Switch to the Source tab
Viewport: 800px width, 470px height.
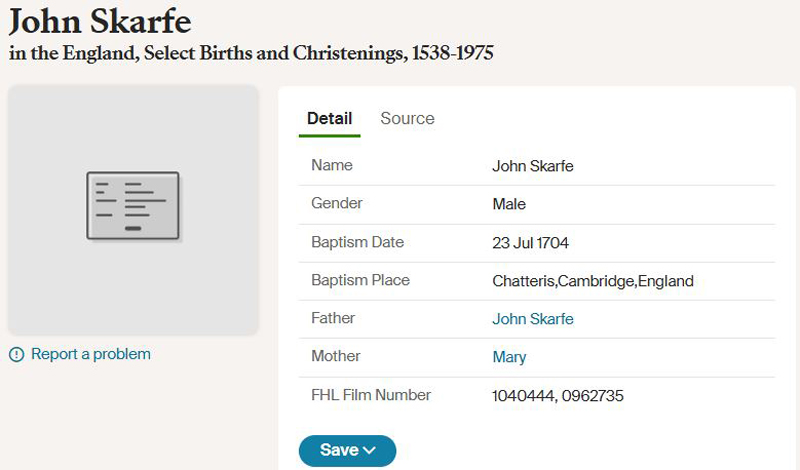407,118
